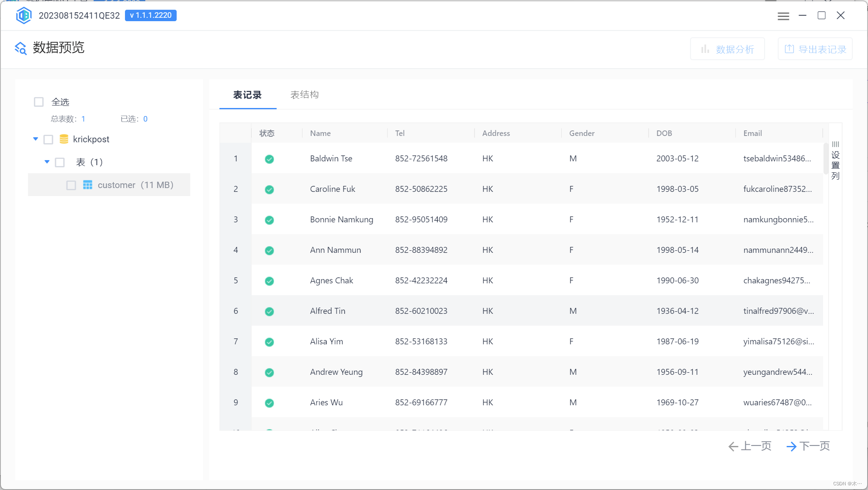Image resolution: width=868 pixels, height=490 pixels.
Task: Switch to the 表结构 tab
Action: 304,95
